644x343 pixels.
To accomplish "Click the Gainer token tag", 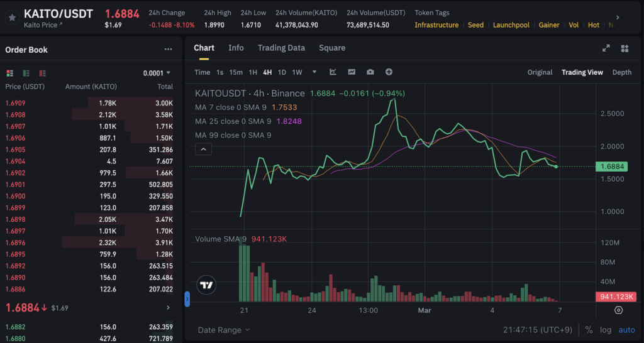I will point(549,25).
